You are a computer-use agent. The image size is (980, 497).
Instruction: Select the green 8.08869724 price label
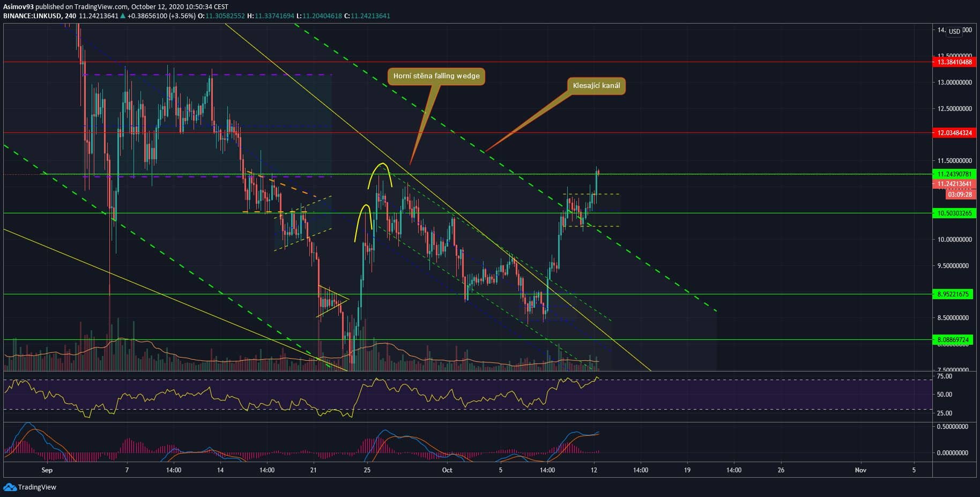pos(954,340)
